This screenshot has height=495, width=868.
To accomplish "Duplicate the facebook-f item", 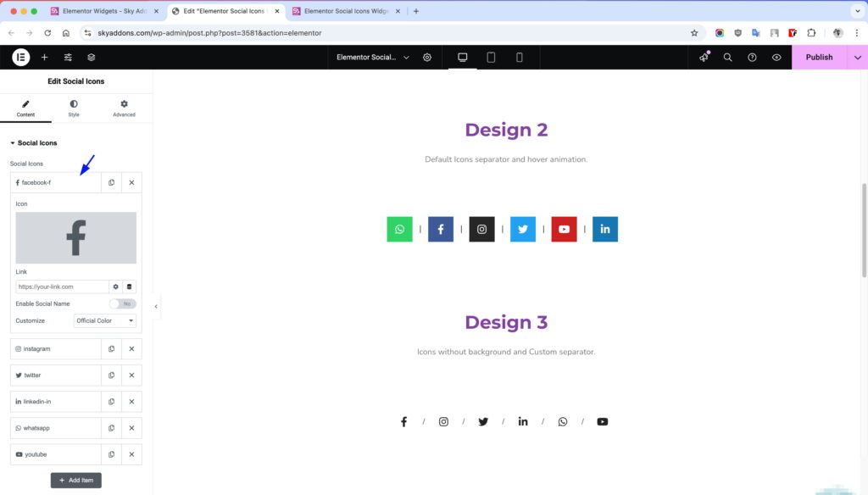I will [111, 183].
